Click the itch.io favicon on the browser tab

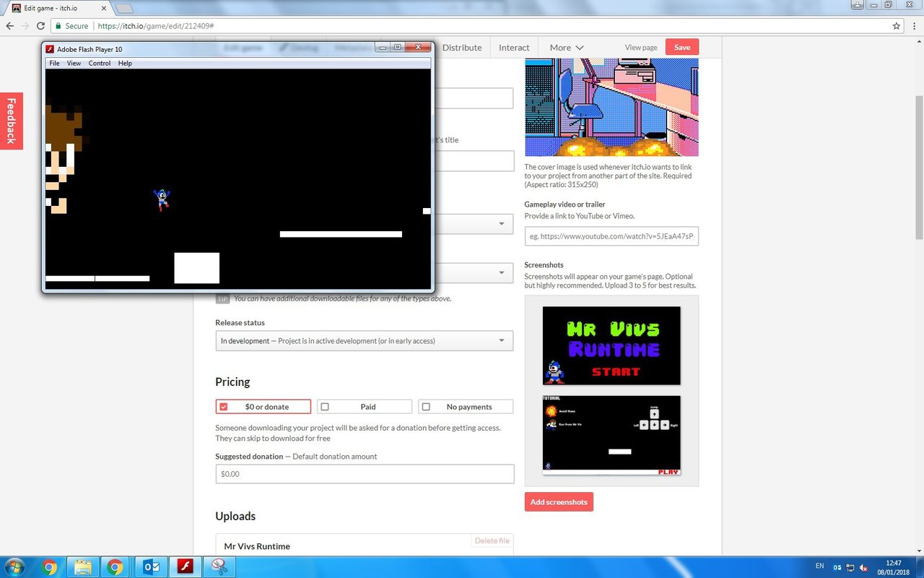pyautogui.click(x=16, y=8)
